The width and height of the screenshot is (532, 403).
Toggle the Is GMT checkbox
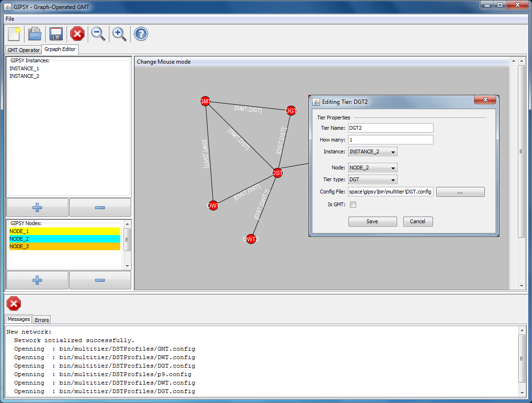[353, 204]
